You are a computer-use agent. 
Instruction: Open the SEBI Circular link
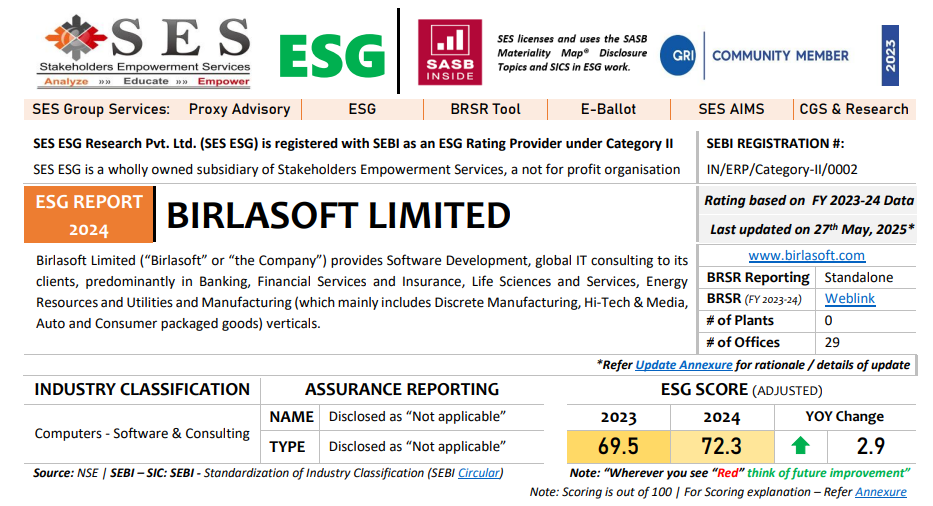click(x=479, y=473)
